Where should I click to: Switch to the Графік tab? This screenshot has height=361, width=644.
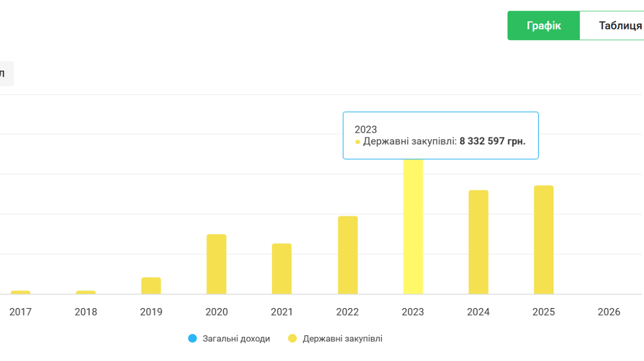point(543,26)
